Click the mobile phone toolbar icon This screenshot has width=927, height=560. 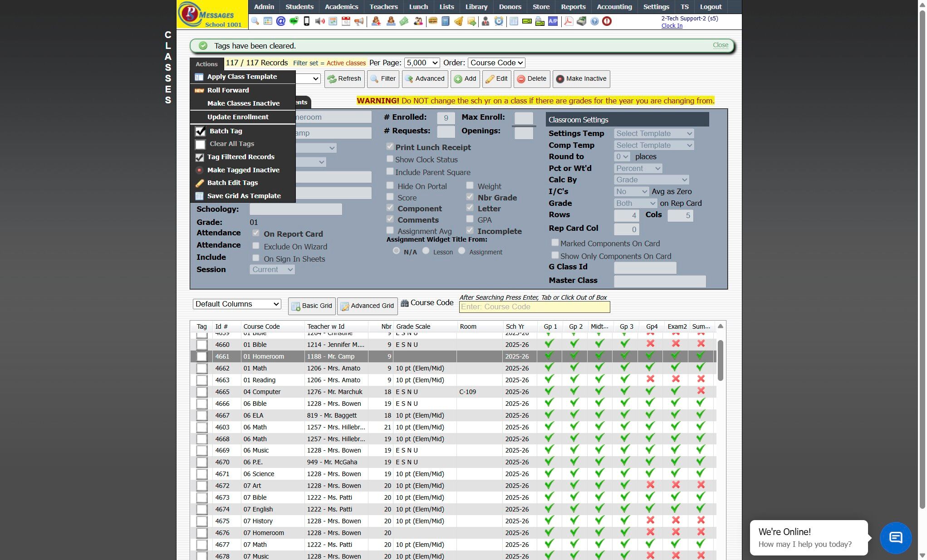(307, 21)
